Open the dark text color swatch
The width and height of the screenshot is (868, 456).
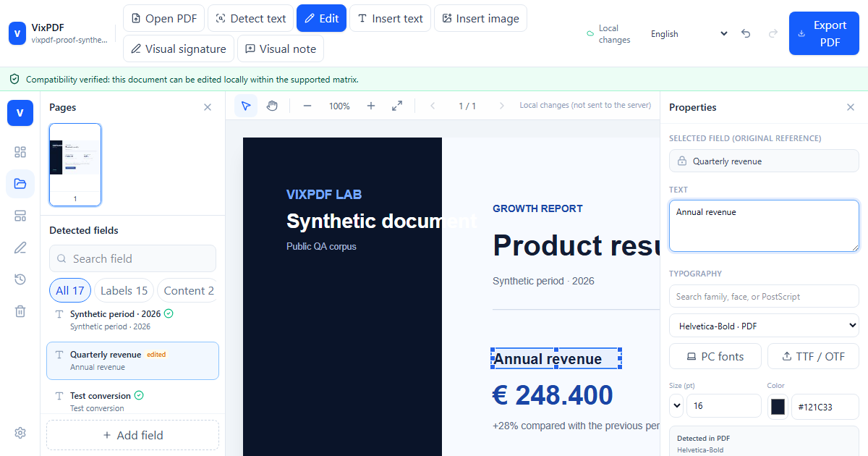(778, 407)
